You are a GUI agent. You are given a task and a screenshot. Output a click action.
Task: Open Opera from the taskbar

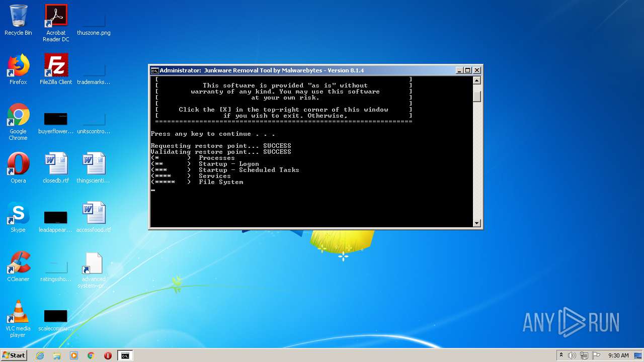[108, 355]
